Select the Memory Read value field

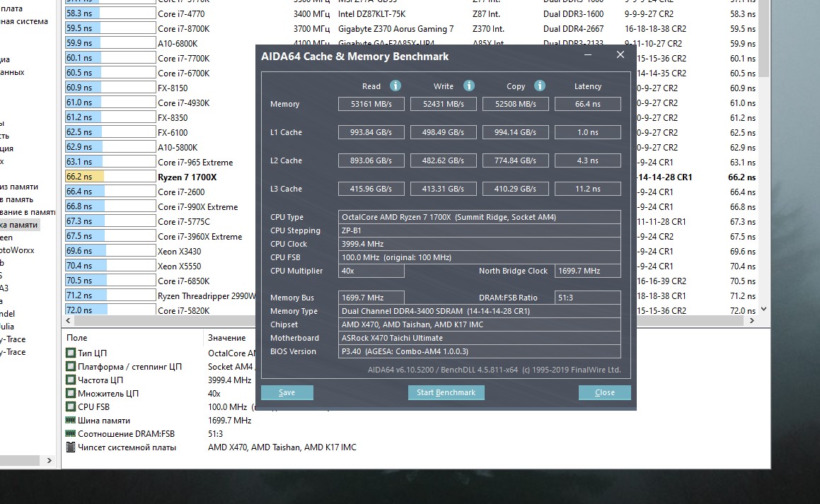(x=371, y=104)
